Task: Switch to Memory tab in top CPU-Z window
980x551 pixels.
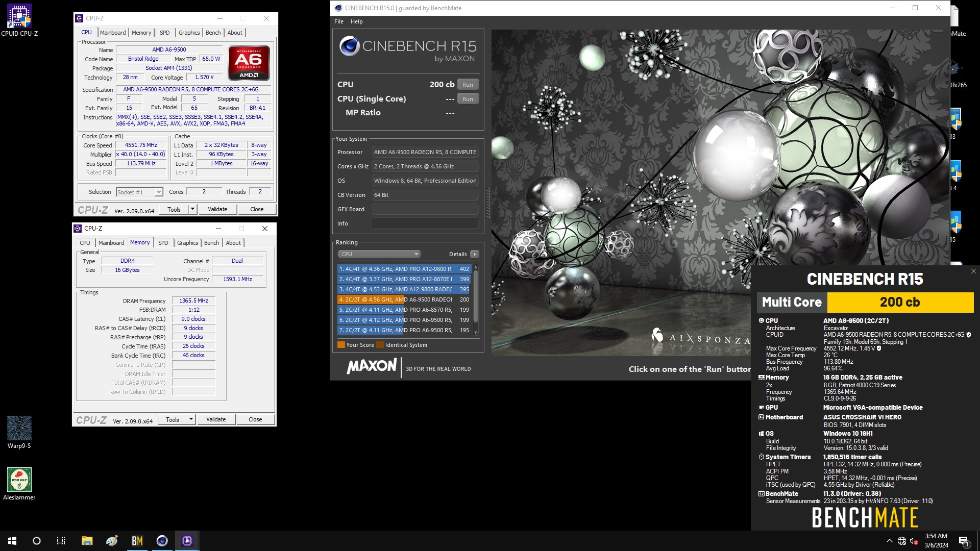Action: coord(141,33)
